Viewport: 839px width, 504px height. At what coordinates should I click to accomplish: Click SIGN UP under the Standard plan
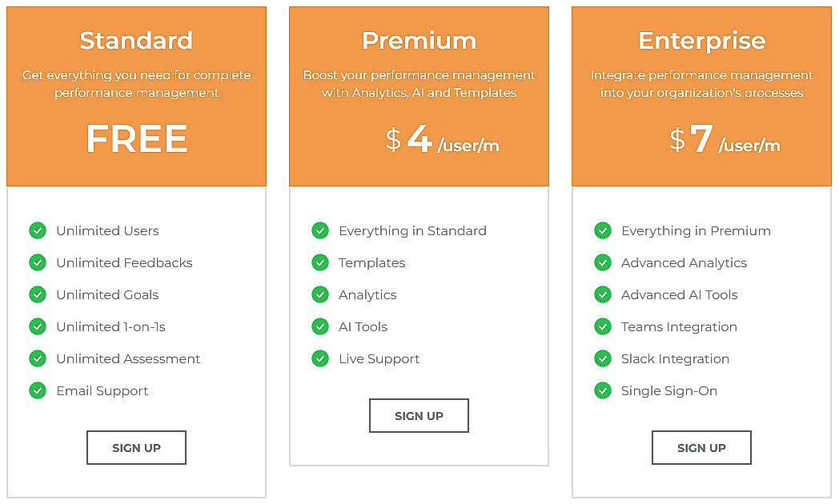coord(136,447)
